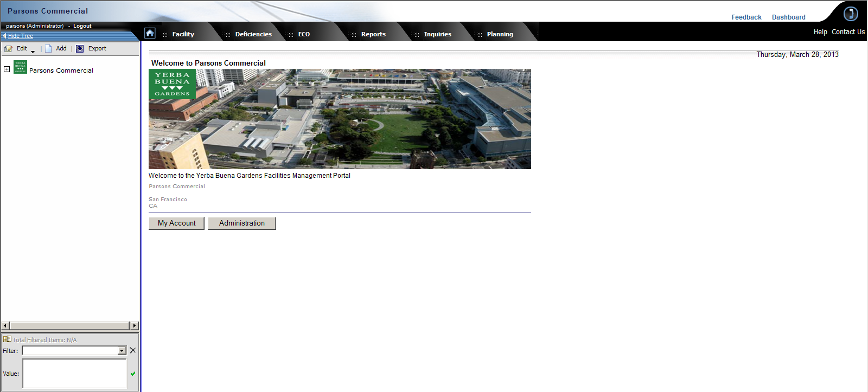Click the 'San Francisco' address text
The width and height of the screenshot is (868, 392).
pyautogui.click(x=168, y=200)
